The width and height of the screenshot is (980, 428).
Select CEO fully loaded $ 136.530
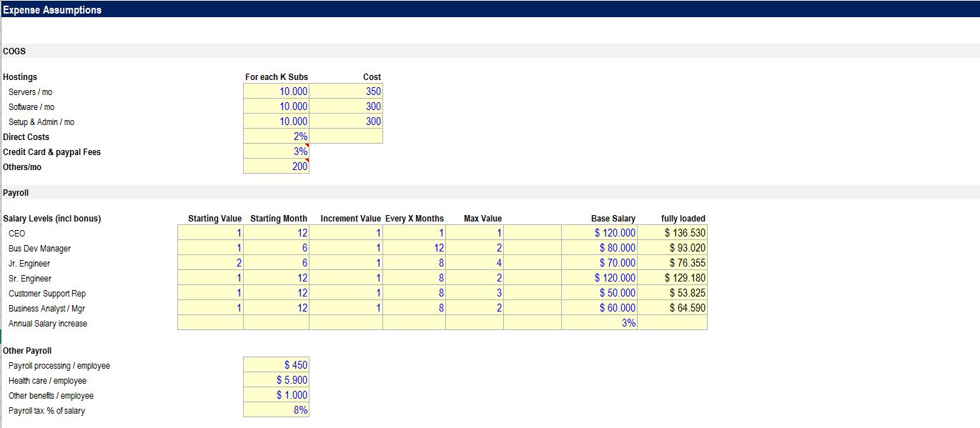[672, 233]
